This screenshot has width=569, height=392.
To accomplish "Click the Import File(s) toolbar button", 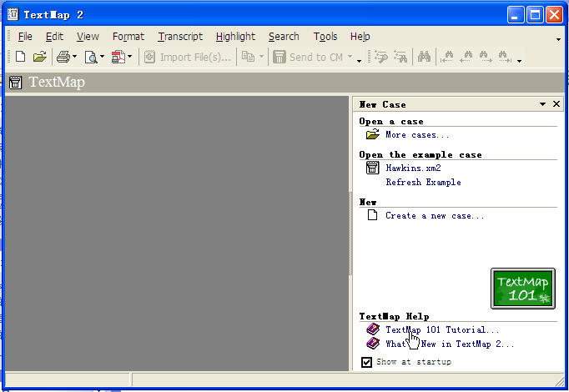I will pos(187,58).
